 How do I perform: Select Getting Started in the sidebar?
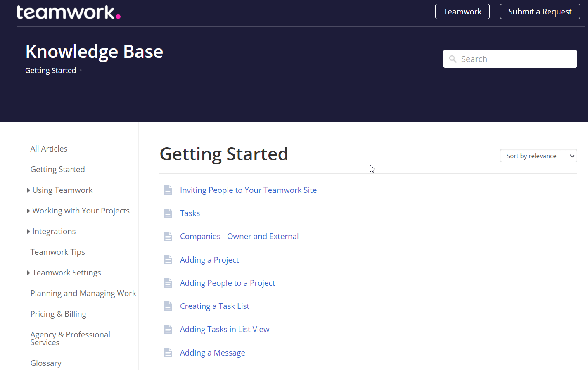[57, 169]
